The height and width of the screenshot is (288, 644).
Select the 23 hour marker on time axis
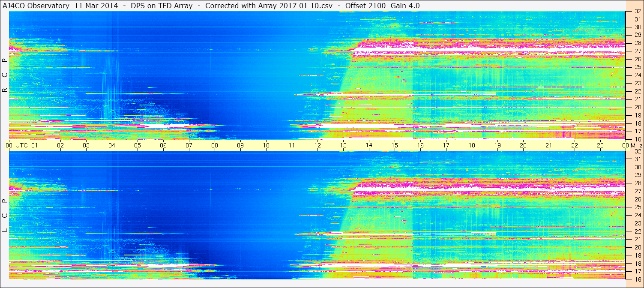tap(600, 145)
